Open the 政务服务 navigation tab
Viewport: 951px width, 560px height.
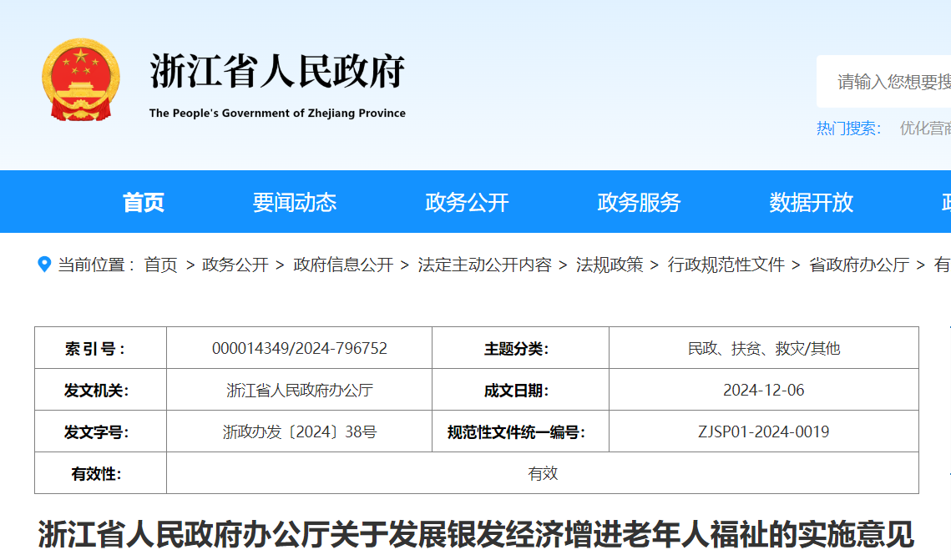(x=639, y=202)
